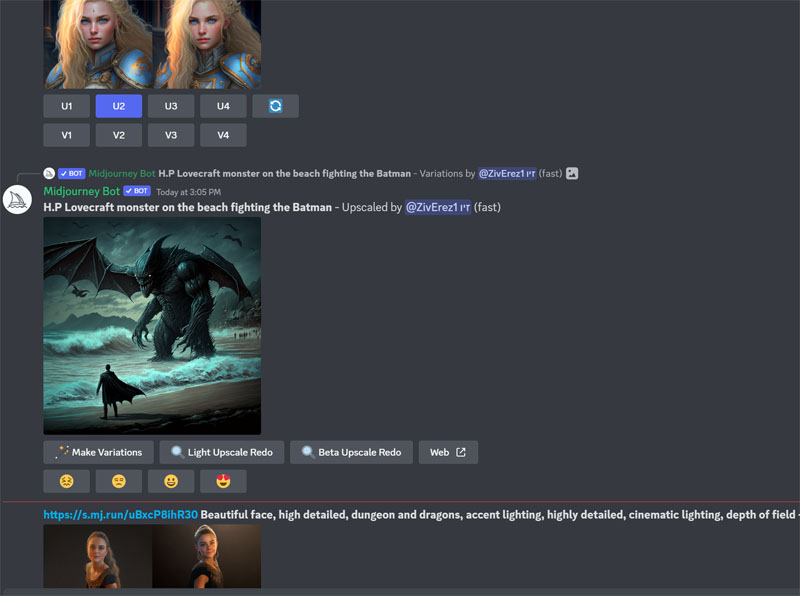Choose U4 to upscale fourth image
The image size is (800, 596).
[x=223, y=106]
